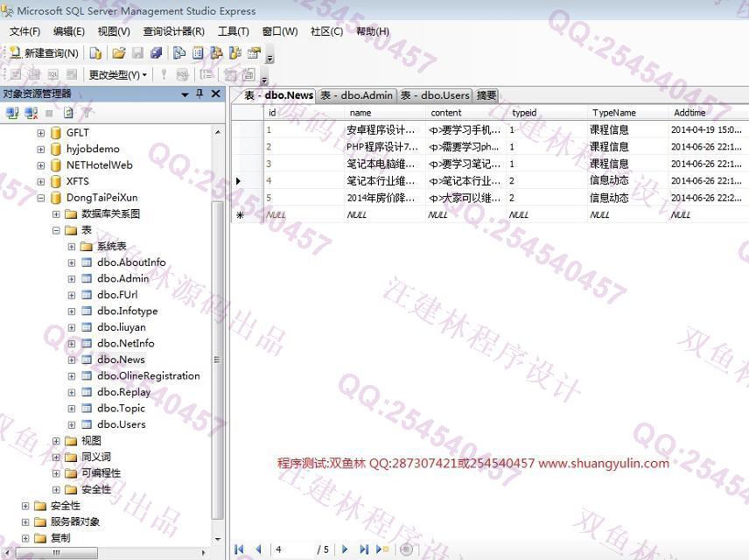Click the Object Explorer toolbar icon

coord(216,53)
